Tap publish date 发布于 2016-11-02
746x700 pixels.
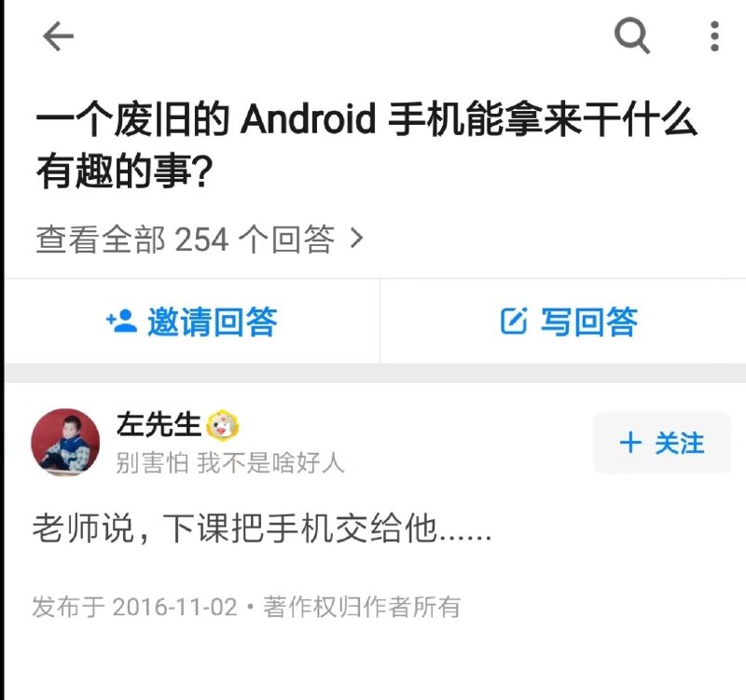click(134, 607)
